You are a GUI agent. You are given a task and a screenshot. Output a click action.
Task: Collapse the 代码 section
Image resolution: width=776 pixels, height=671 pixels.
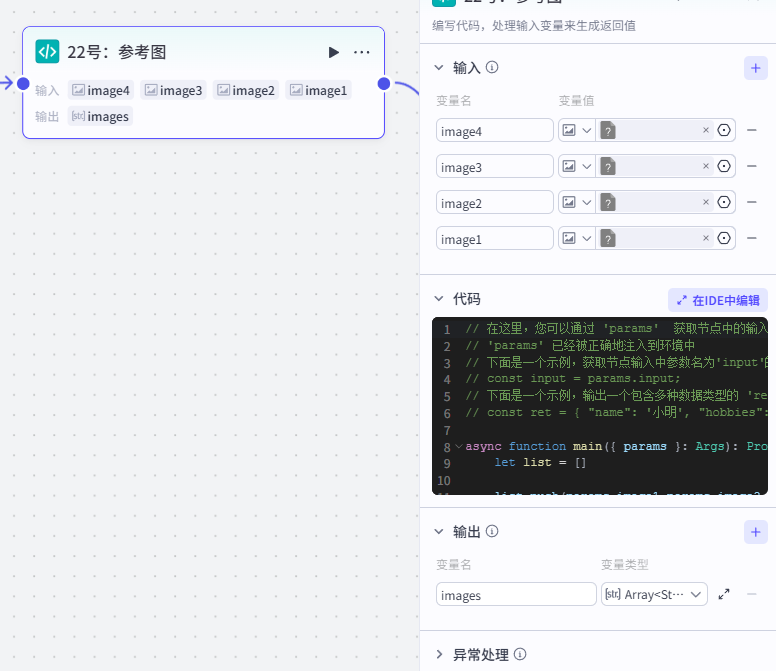439,299
